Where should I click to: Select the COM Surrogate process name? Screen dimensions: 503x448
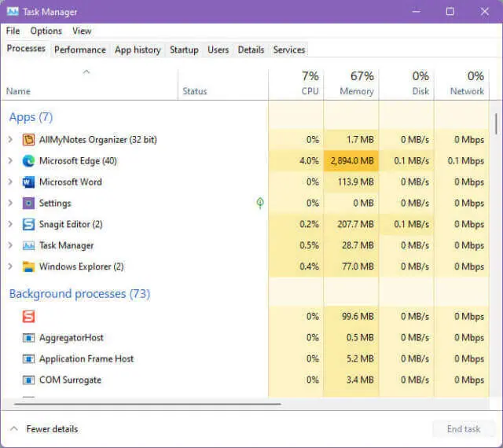click(70, 380)
